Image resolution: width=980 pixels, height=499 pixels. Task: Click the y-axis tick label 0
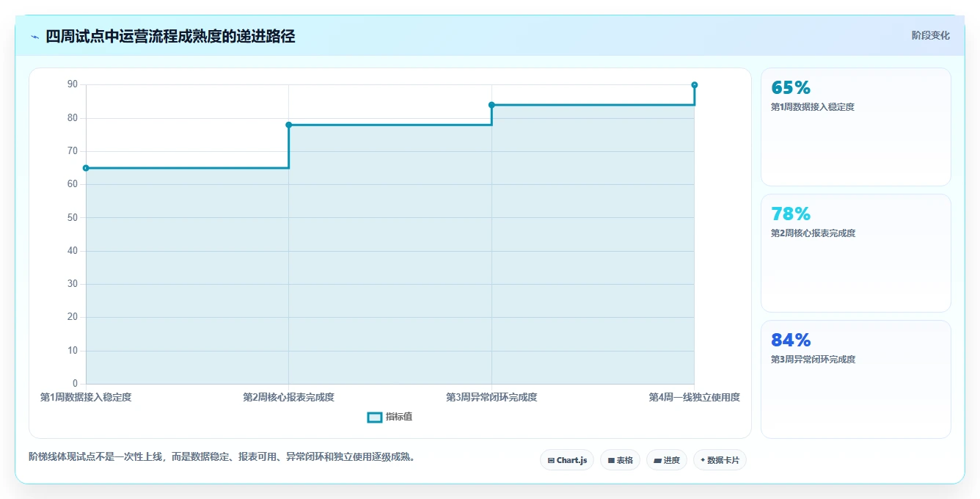point(75,384)
